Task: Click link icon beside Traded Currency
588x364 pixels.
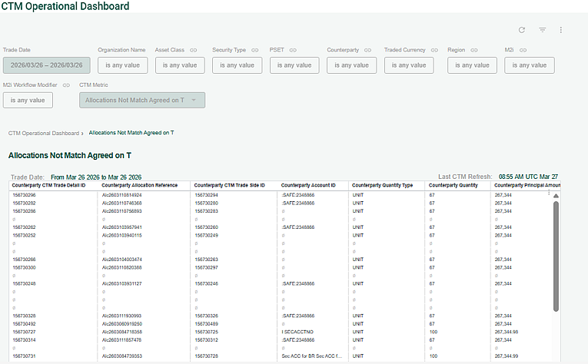Action: (433, 50)
